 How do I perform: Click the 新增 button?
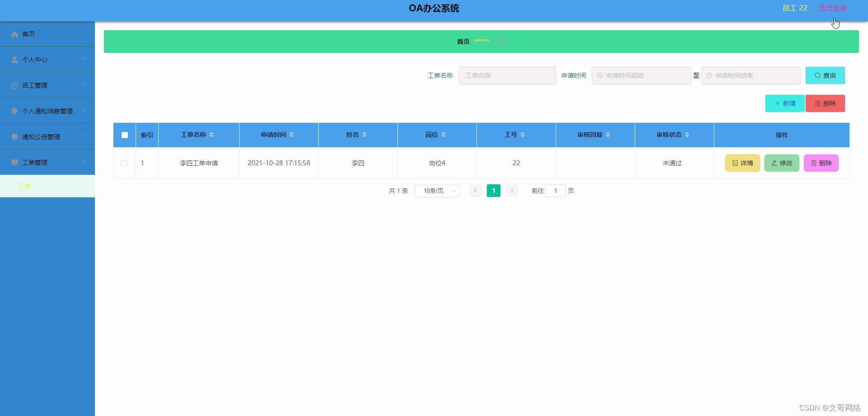tap(784, 103)
